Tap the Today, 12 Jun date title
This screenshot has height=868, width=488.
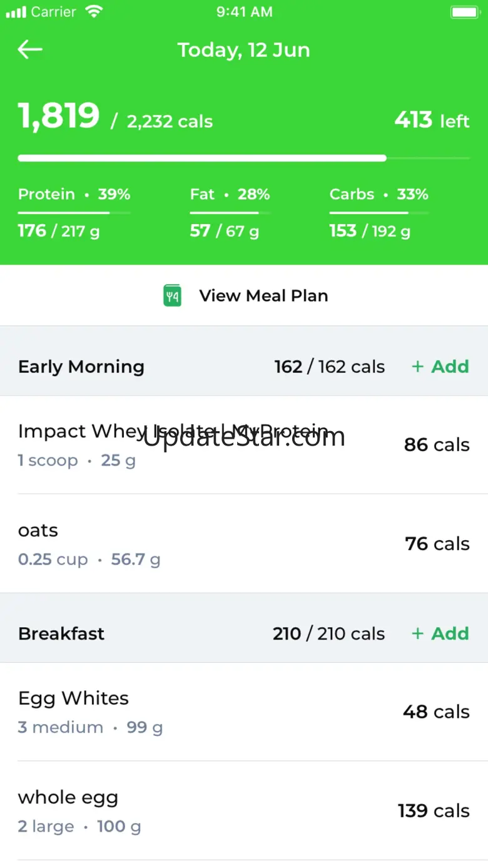tap(243, 50)
